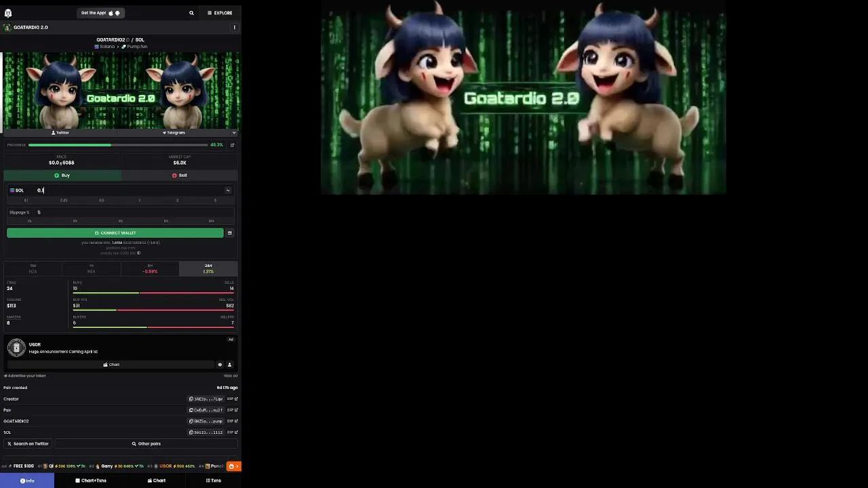868x488 pixels.
Task: Select the 0.25 SOL preset amount
Action: coord(64,201)
